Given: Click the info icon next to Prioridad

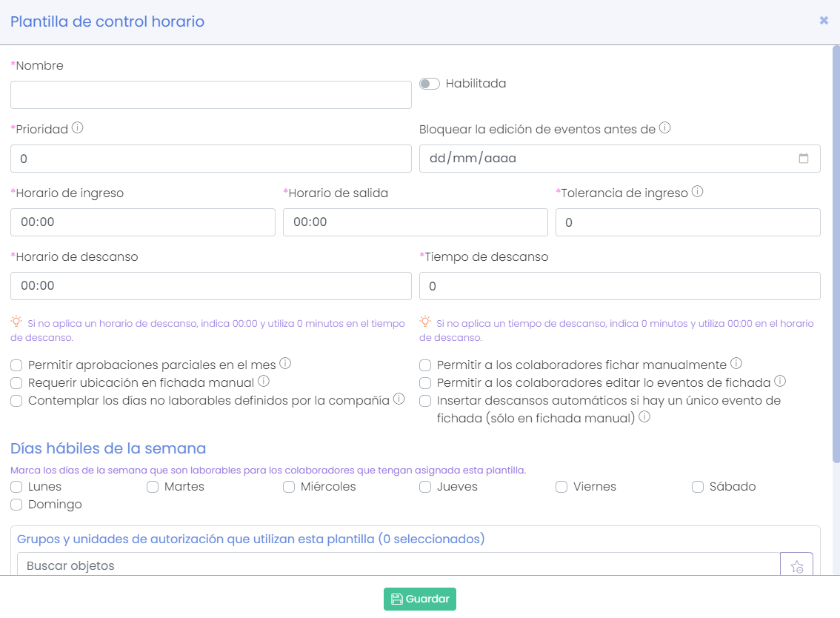Looking at the screenshot, I should point(77,127).
